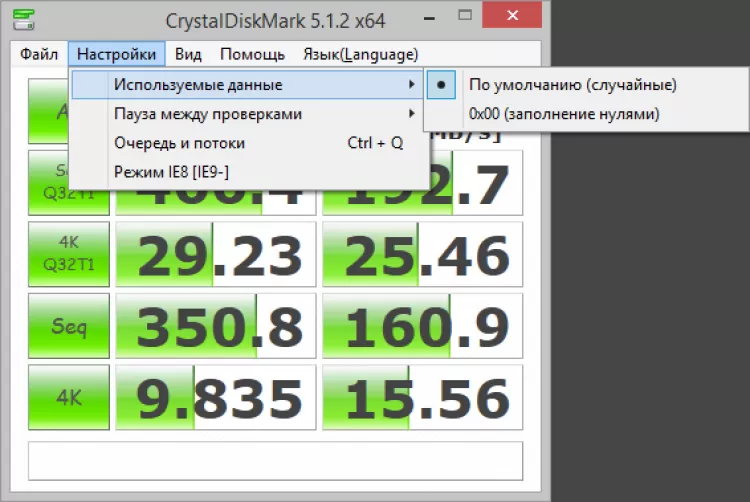Open the Вид menu
The image size is (750, 502).
point(188,54)
